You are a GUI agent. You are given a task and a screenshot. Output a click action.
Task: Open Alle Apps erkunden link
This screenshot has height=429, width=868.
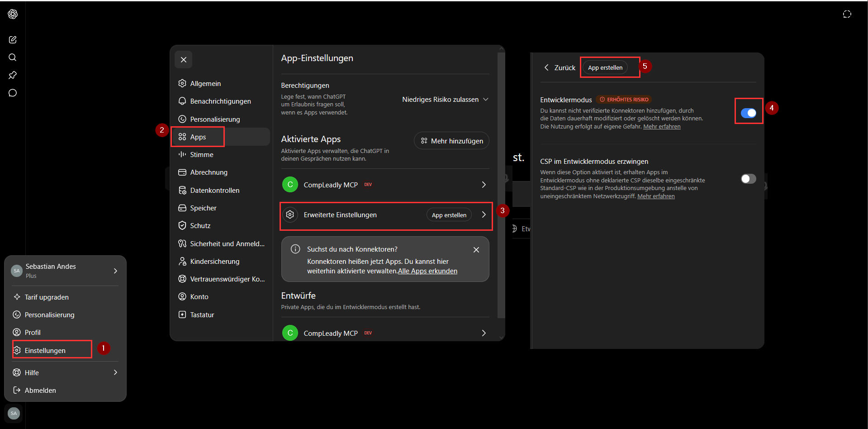(427, 271)
